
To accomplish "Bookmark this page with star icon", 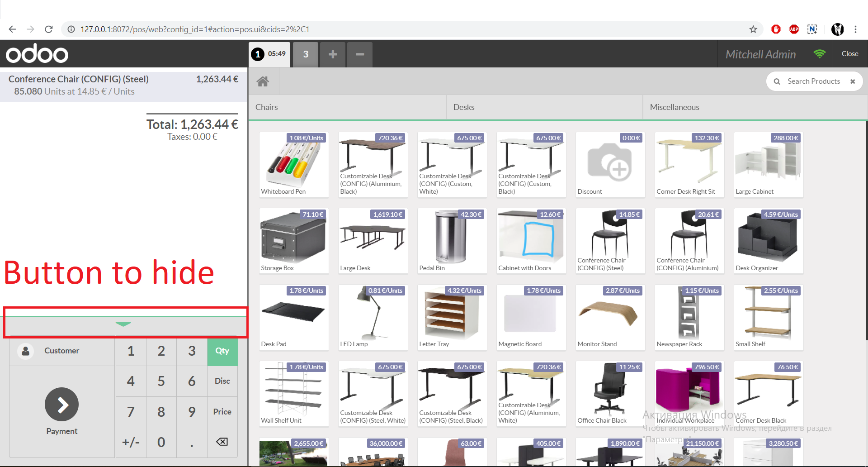I will tap(753, 29).
